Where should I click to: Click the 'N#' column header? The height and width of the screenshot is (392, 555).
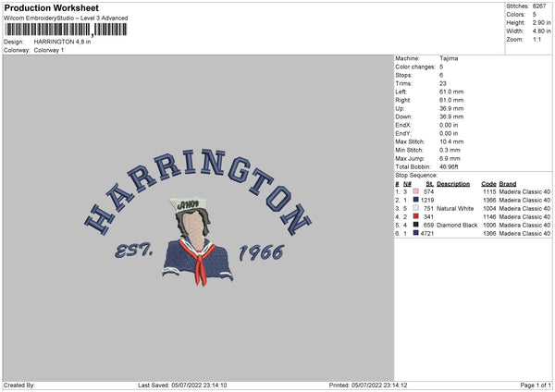point(407,184)
